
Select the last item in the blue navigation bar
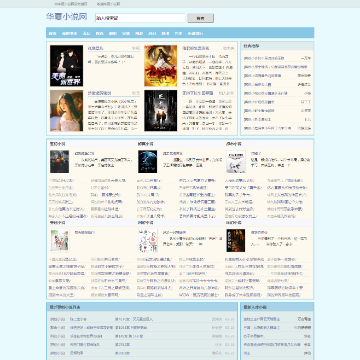click(x=195, y=33)
